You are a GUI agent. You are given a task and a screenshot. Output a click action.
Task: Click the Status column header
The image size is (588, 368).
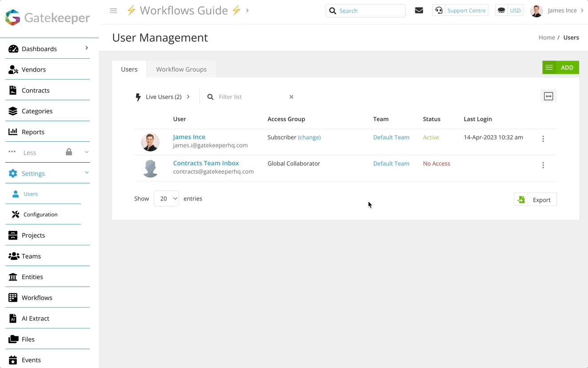[x=431, y=119]
